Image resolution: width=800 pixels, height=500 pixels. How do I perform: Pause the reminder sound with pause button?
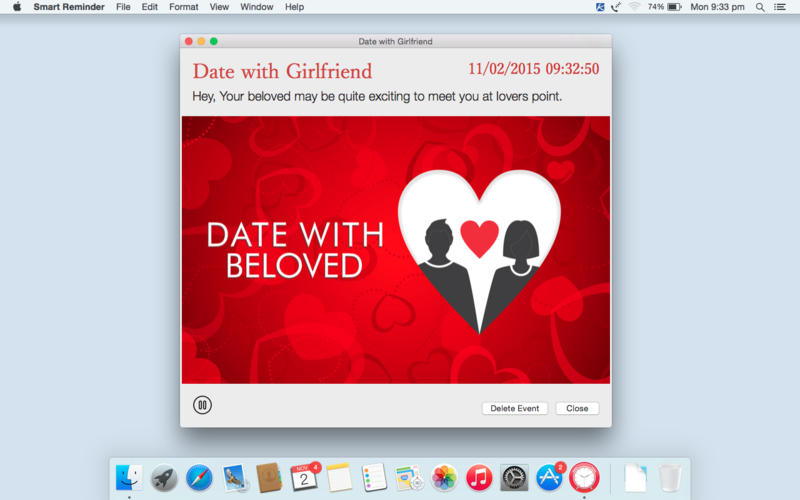coord(202,405)
